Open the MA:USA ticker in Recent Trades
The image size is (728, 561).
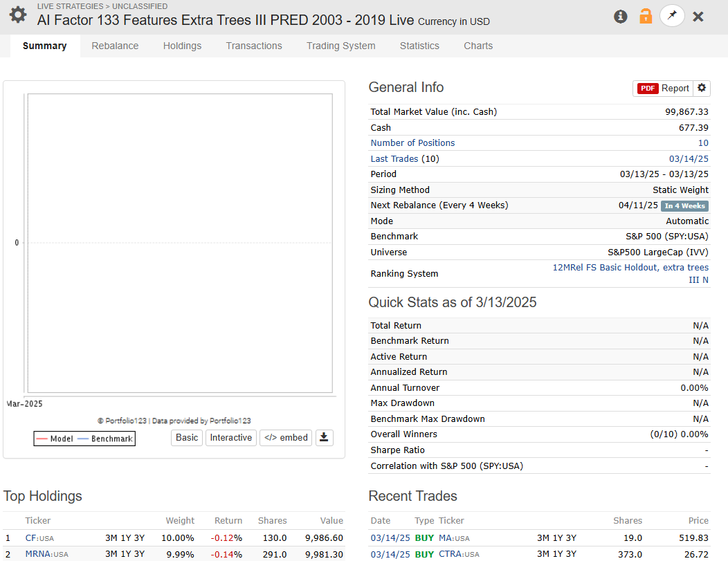tap(454, 538)
